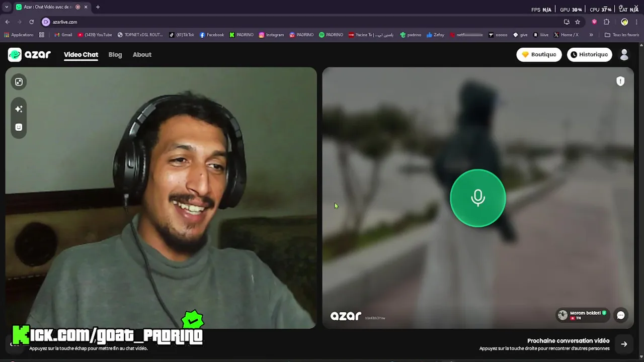Viewport: 644px width, 362px height.
Task: Open the face filter emoji icon
Action: (x=19, y=127)
